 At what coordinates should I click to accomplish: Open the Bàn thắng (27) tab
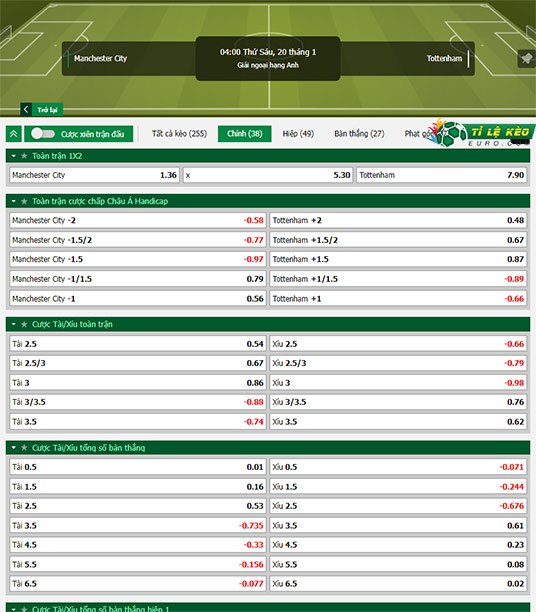[359, 133]
